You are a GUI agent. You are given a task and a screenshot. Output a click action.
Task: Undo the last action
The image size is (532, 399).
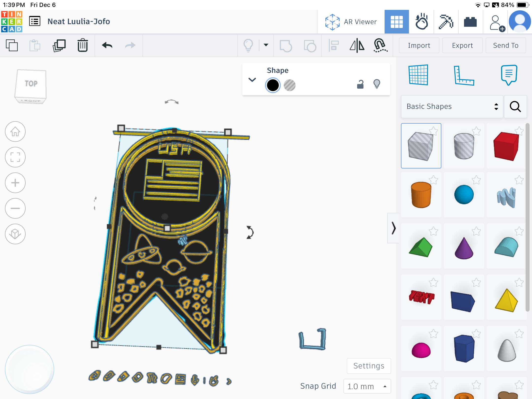click(x=107, y=45)
